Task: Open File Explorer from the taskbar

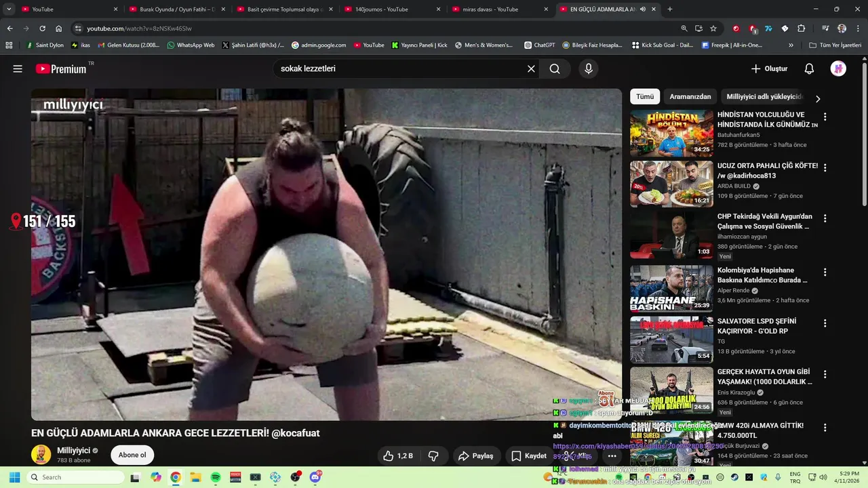Action: [x=195, y=477]
